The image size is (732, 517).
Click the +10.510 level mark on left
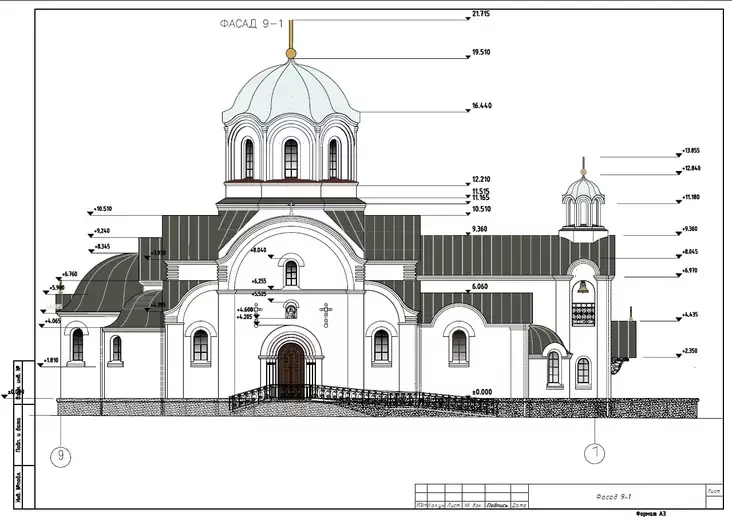click(x=101, y=209)
